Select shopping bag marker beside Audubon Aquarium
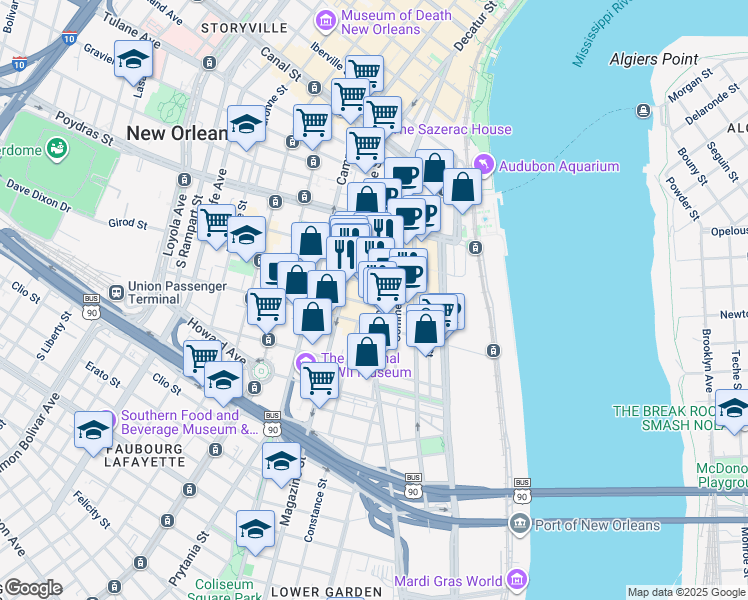Image resolution: width=748 pixels, height=600 pixels. [462, 187]
